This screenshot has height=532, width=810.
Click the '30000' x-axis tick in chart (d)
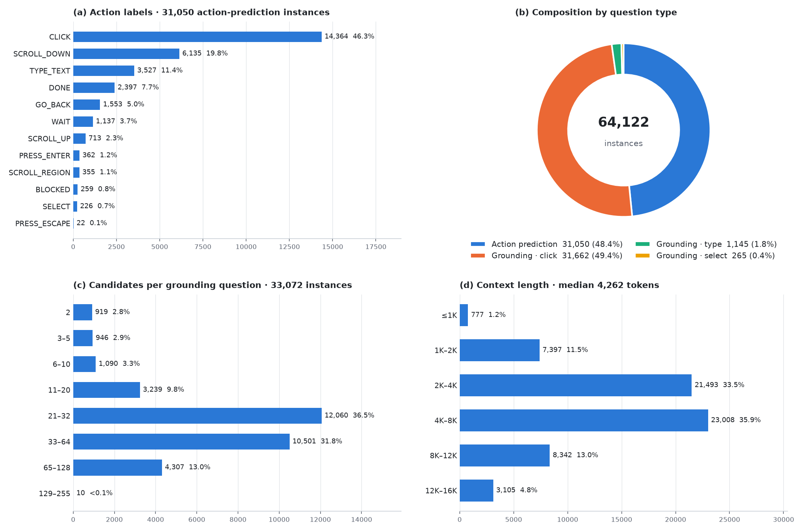coord(783,520)
